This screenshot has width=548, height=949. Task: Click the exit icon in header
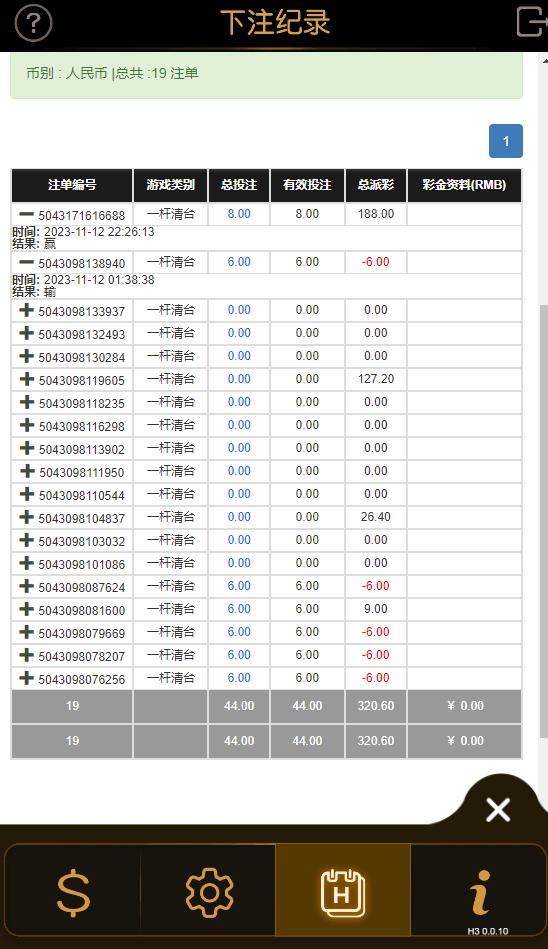point(531,22)
